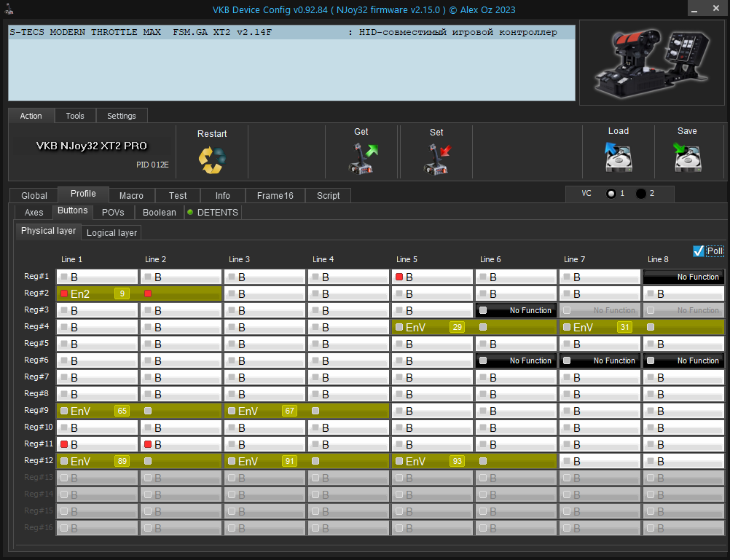Click the Load hard drive icon

(619, 157)
